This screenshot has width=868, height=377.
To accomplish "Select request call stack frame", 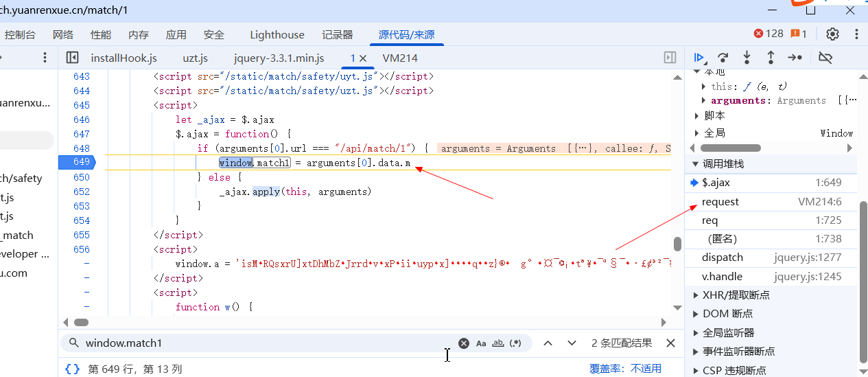I will pyautogui.click(x=771, y=202).
